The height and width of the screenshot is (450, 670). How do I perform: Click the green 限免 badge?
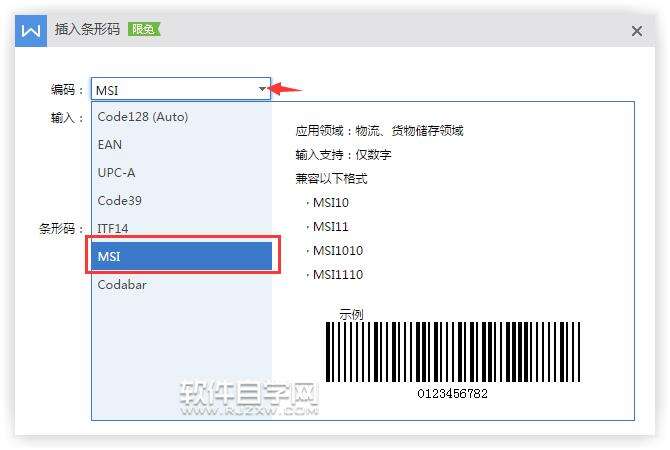click(144, 29)
